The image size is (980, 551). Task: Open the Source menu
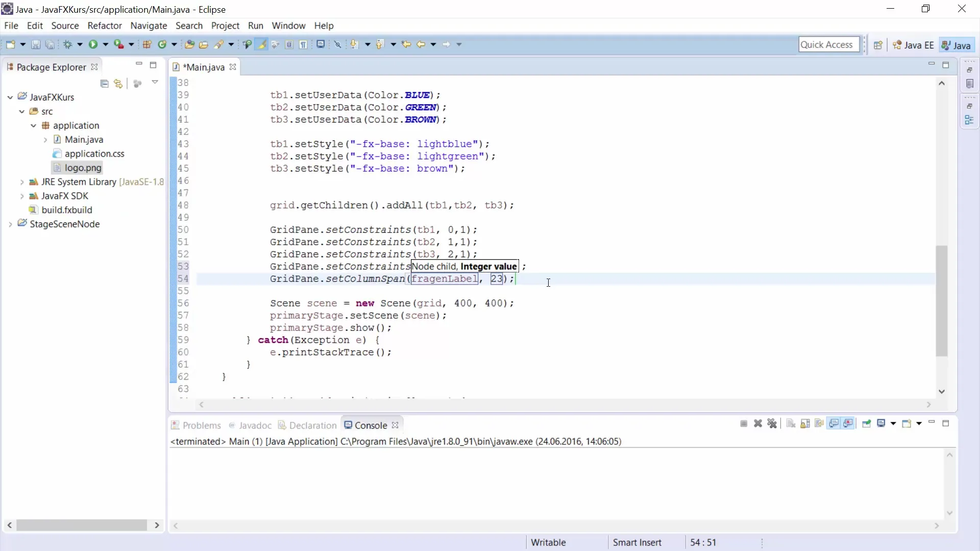pos(65,26)
